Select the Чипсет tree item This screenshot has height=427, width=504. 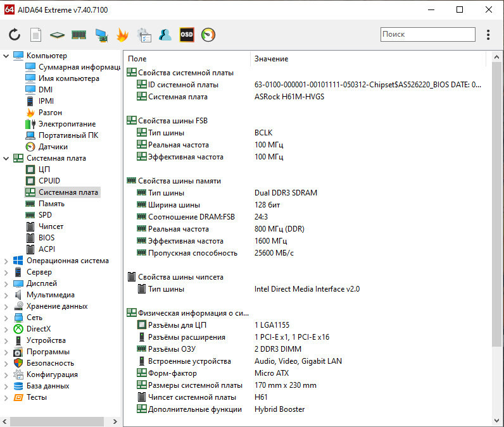point(51,226)
